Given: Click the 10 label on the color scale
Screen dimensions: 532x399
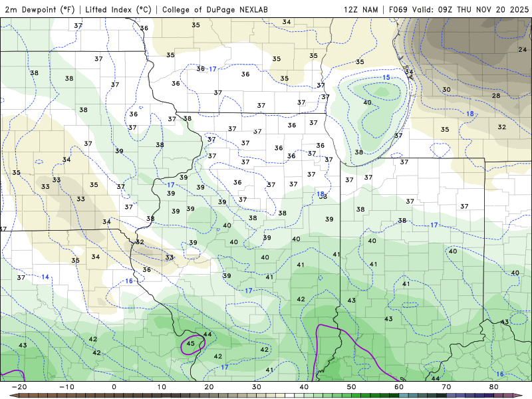Looking at the screenshot, I should (x=162, y=387).
